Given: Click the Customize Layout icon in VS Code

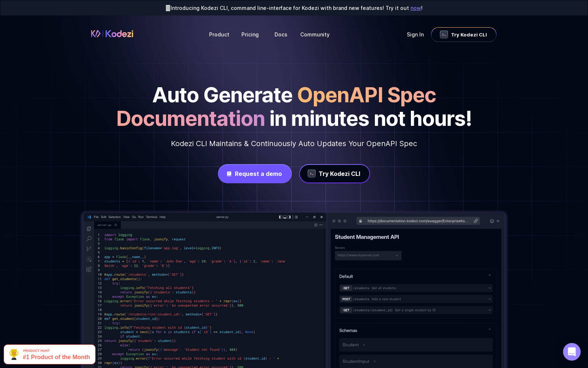Looking at the screenshot, I should pyautogui.click(x=296, y=217).
